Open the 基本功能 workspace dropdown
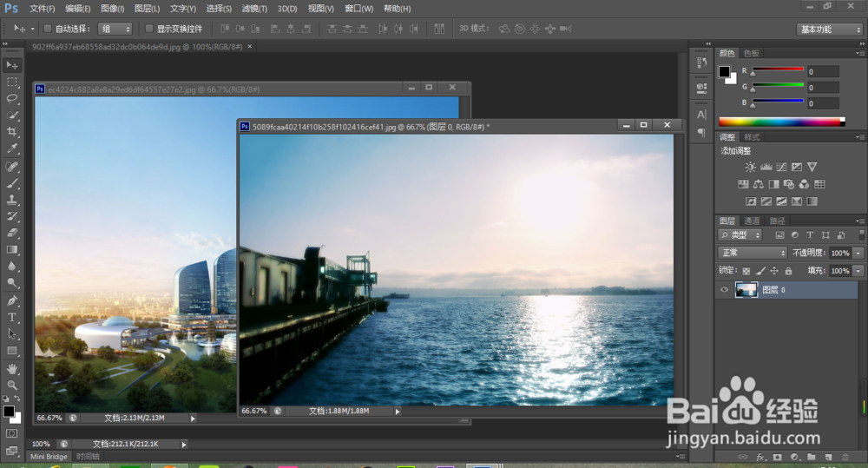Screen dimensions: 868x468 [829, 29]
